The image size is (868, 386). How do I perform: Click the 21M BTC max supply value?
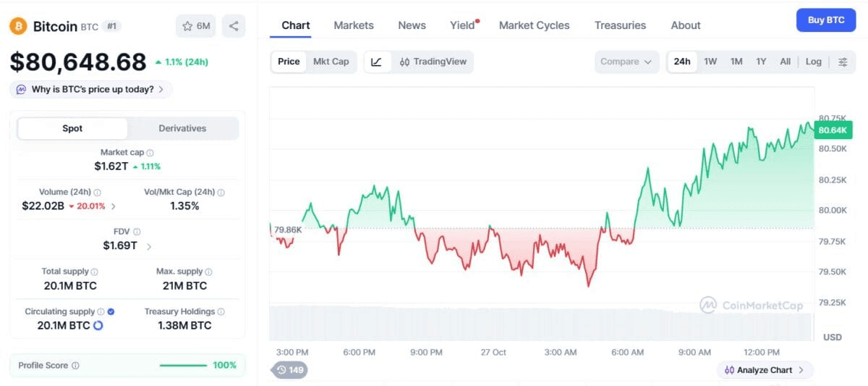click(x=184, y=285)
